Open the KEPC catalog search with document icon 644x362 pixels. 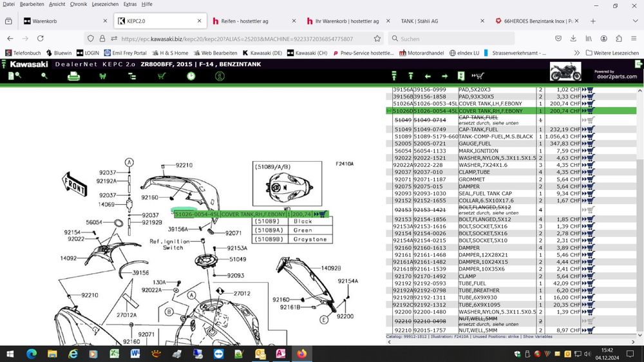14,76
